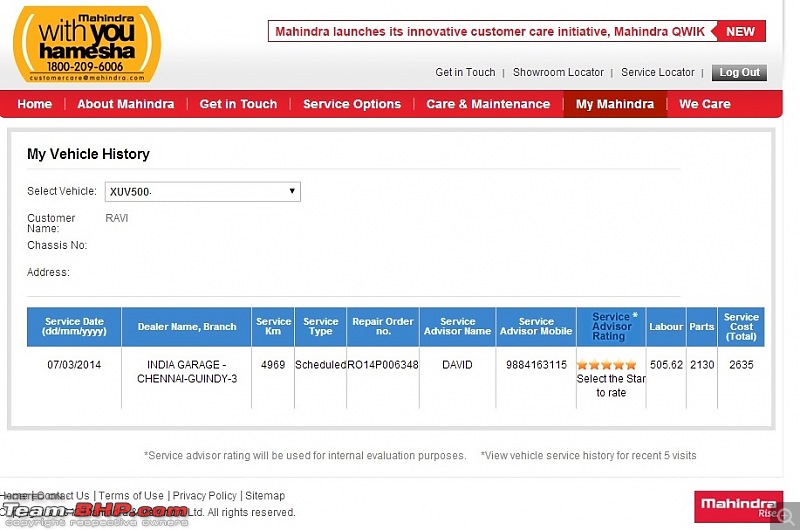Click the Service Date column header
Viewport: 800px width, 530px height.
tap(74, 327)
